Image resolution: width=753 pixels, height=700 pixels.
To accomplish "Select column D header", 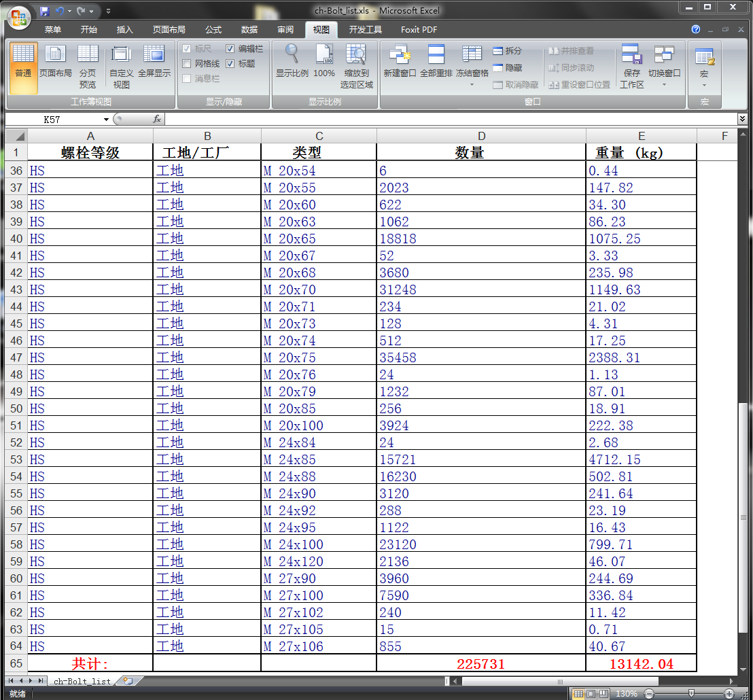I will [481, 136].
